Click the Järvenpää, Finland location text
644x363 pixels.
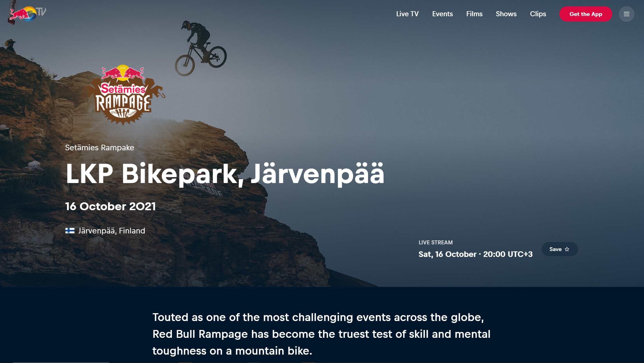pos(111,231)
